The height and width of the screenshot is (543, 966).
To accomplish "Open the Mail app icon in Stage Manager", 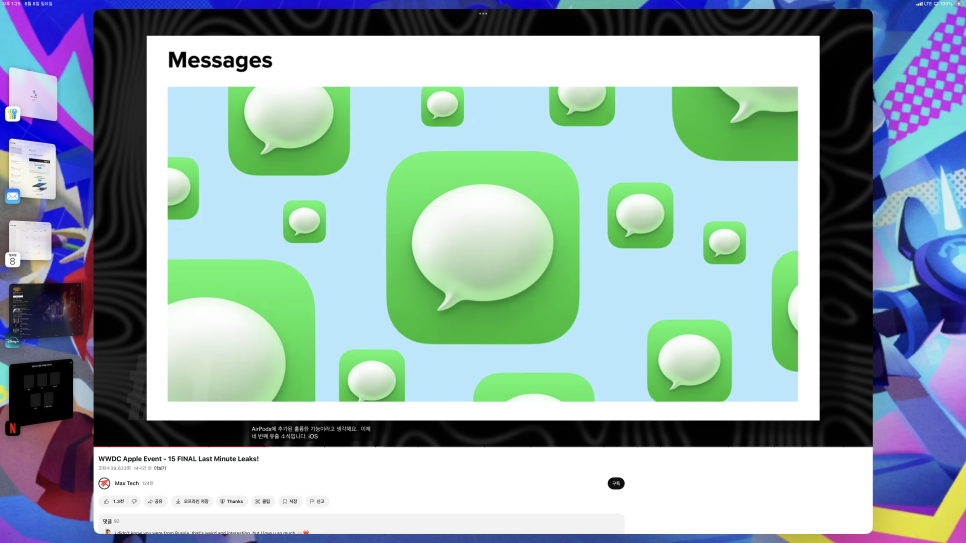I will click(x=12, y=197).
